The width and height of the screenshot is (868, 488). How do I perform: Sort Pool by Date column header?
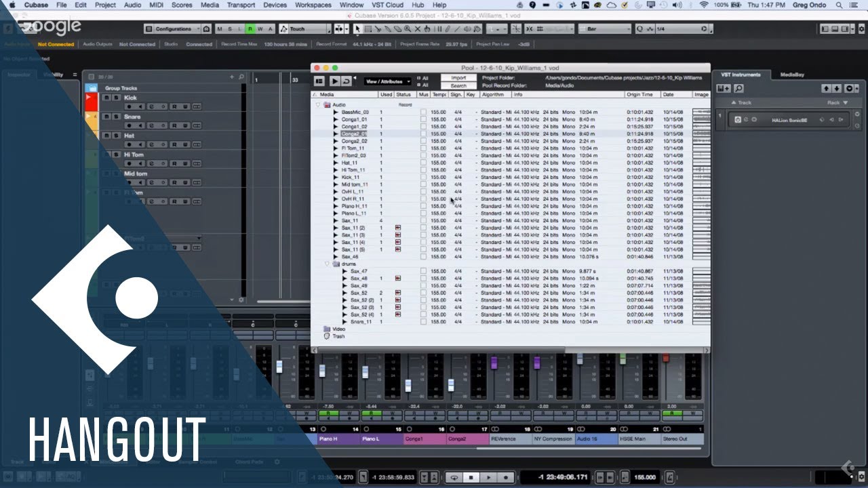676,95
